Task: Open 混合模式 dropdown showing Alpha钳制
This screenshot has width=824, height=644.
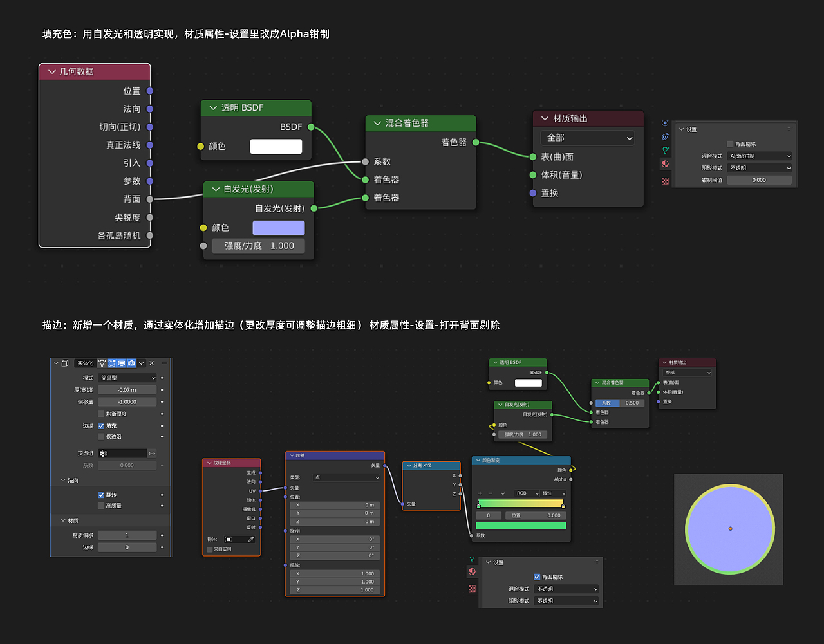Action: coord(760,156)
